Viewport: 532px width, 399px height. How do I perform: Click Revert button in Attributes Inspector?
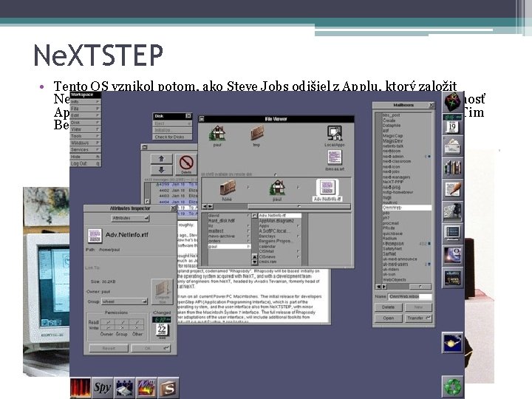pos(109,348)
